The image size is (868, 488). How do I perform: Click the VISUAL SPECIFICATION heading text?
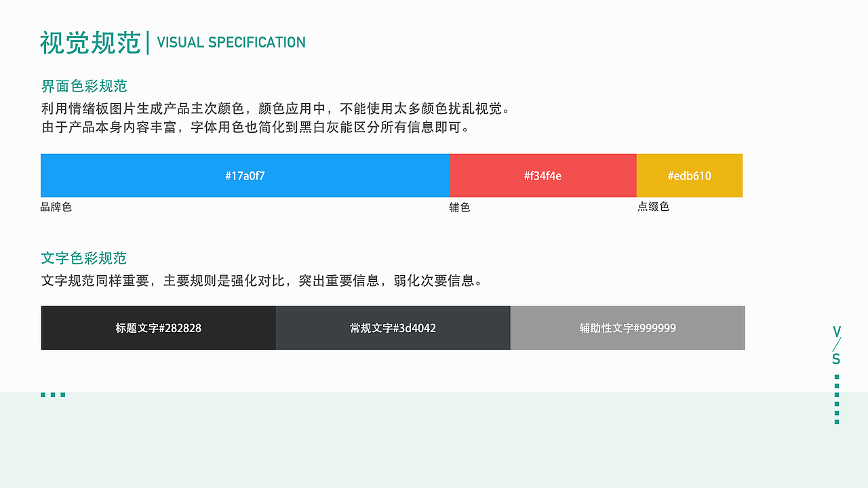pos(231,42)
